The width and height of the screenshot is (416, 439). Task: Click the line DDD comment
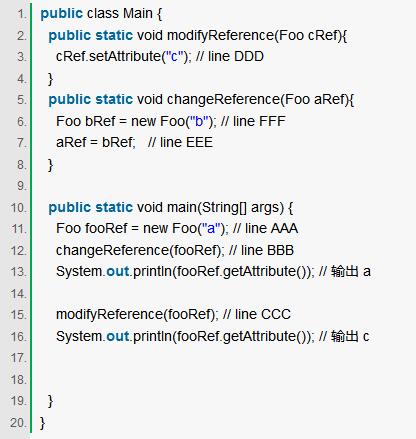230,56
